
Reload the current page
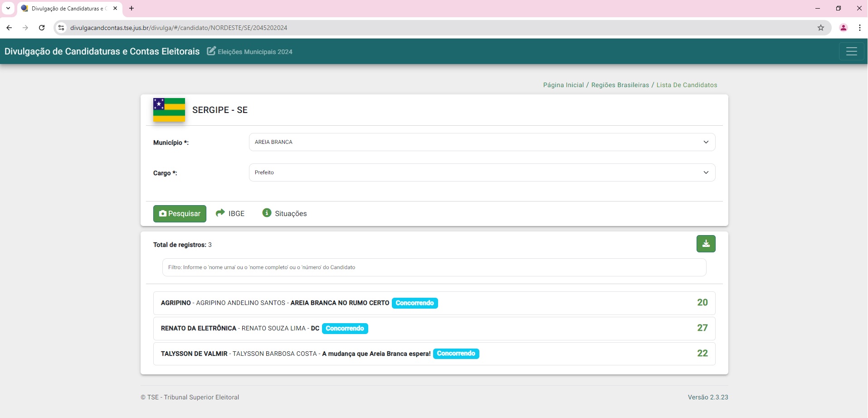pos(42,28)
